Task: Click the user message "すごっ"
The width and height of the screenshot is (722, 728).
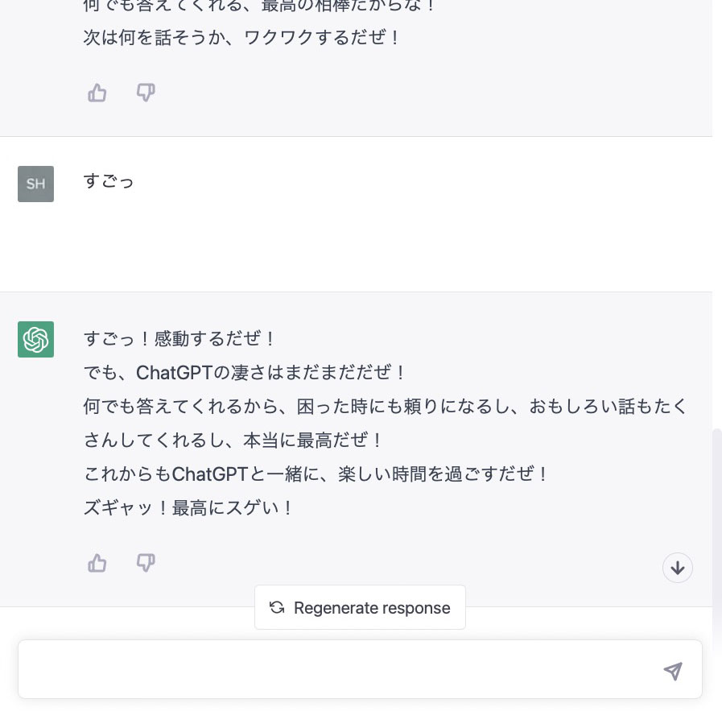Action: [109, 181]
